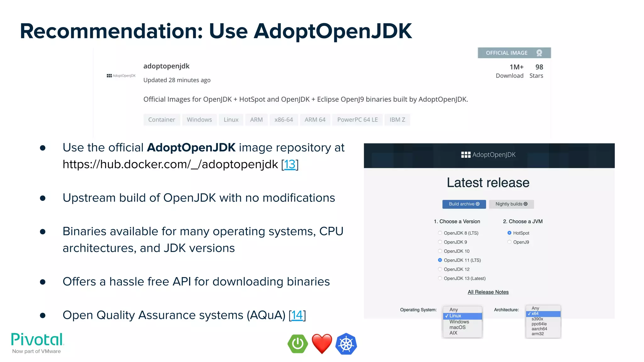Follow reference link 13
The image size is (644, 362).
tap(290, 164)
